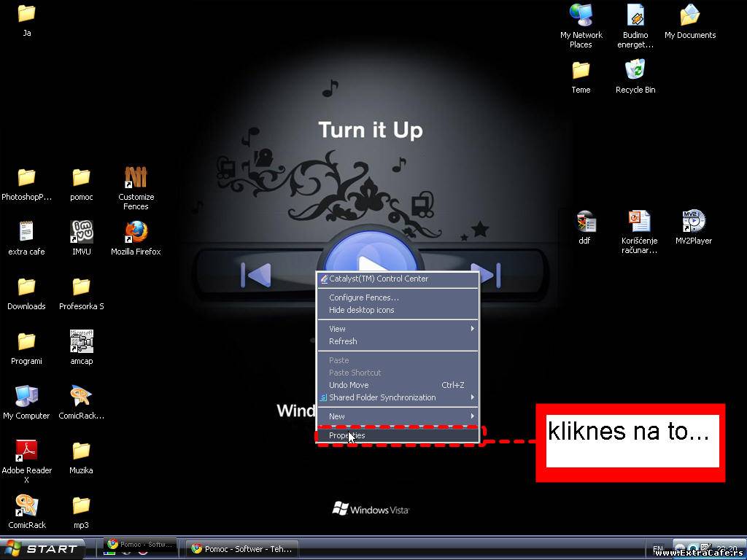Open the My Documents folder icon

(x=689, y=16)
